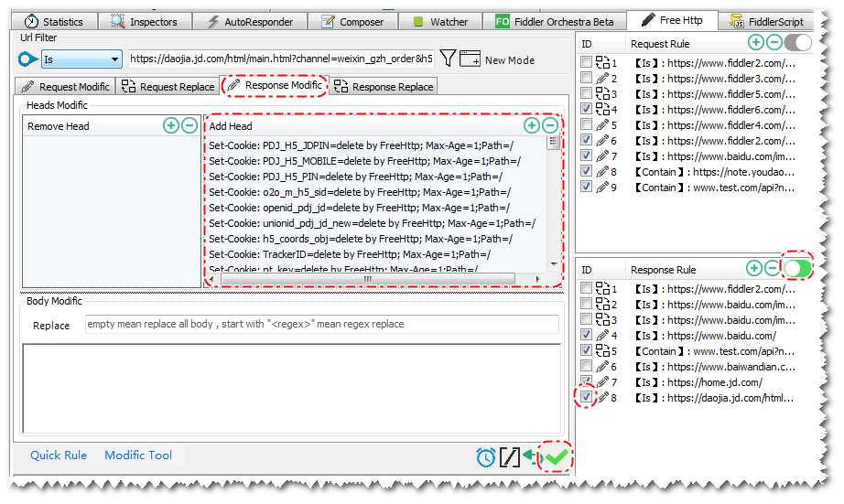Add a Remove Head entry with plus
The width and height of the screenshot is (844, 504).
tap(170, 125)
